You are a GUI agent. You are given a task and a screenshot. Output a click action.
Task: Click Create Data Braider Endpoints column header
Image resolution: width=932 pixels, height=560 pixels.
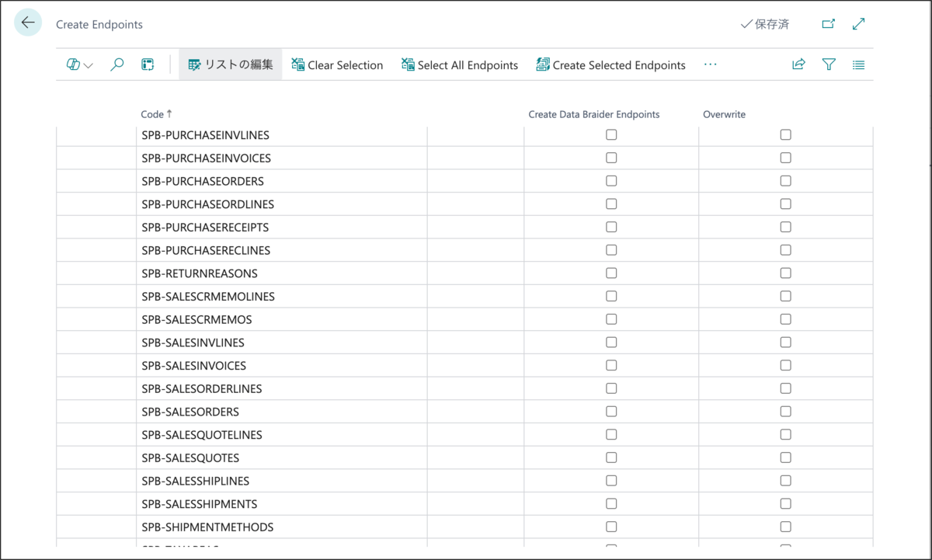(594, 114)
